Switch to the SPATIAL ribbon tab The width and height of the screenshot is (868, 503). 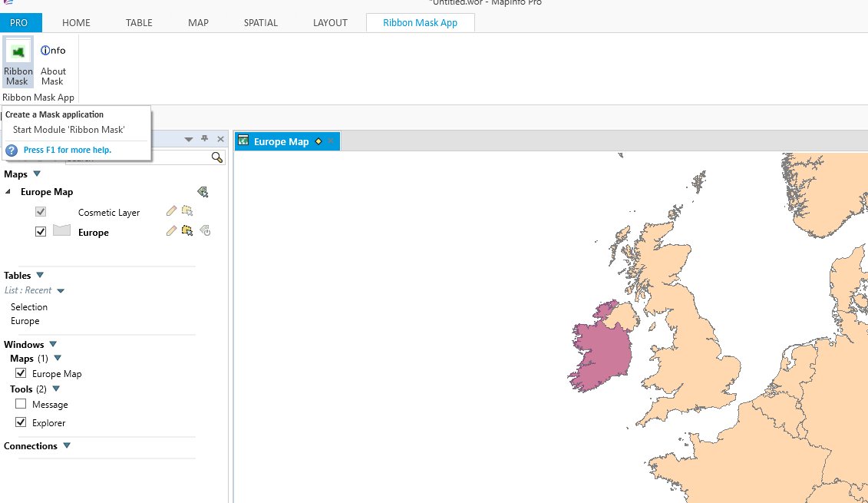(x=261, y=23)
